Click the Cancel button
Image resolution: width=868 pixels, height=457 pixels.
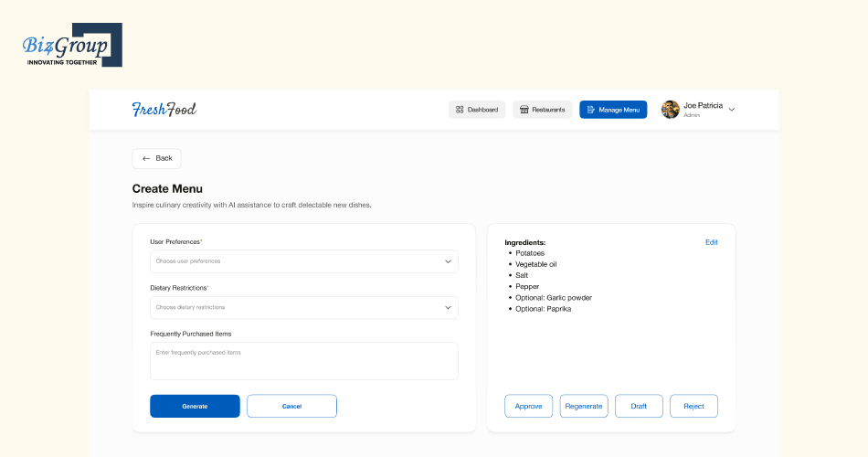291,406
